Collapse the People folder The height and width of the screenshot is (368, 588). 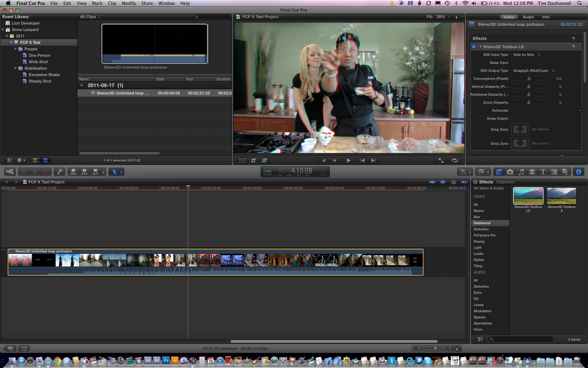[16, 49]
